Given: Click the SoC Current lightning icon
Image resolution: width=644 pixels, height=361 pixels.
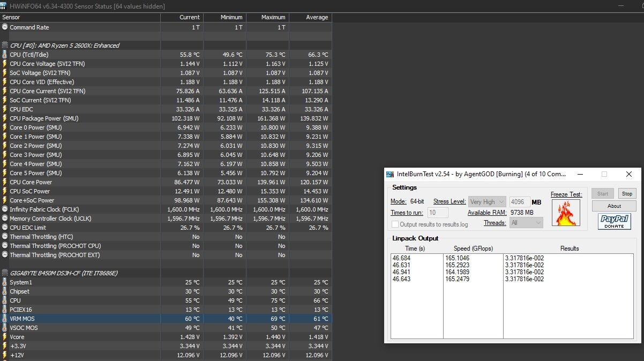Looking at the screenshot, I should [5, 100].
